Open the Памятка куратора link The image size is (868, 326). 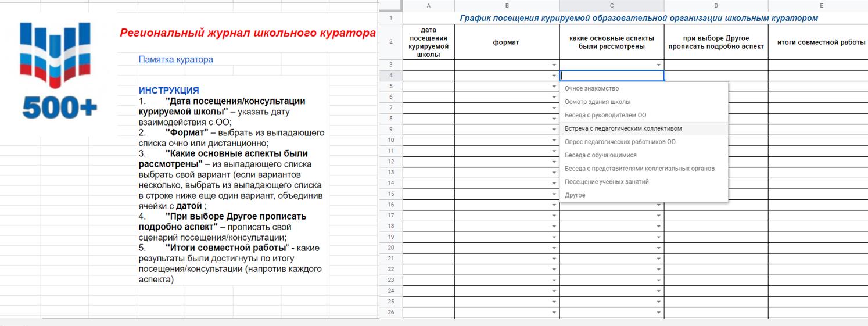(x=175, y=59)
